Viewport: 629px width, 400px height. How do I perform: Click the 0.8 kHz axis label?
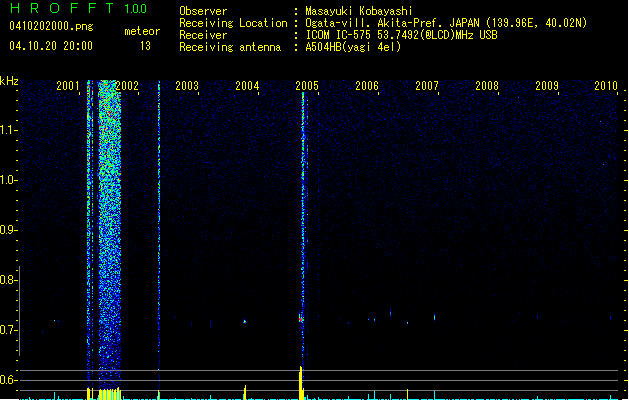click(x=8, y=280)
